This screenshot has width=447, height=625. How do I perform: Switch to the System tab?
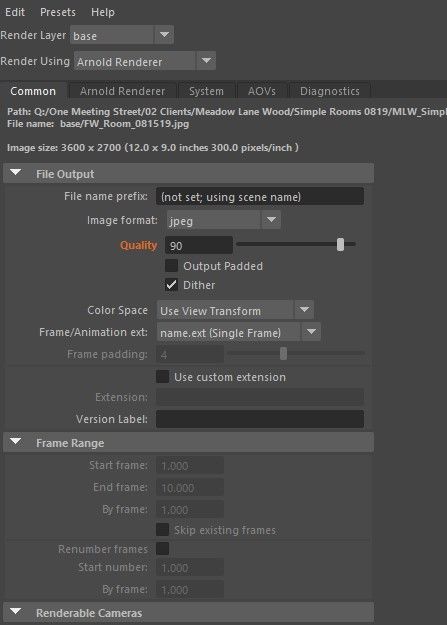click(x=206, y=91)
